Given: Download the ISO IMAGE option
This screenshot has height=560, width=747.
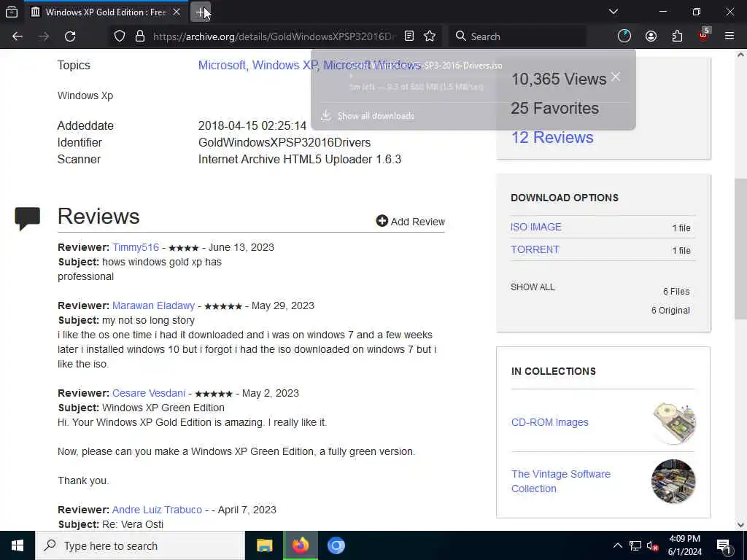Looking at the screenshot, I should point(536,227).
